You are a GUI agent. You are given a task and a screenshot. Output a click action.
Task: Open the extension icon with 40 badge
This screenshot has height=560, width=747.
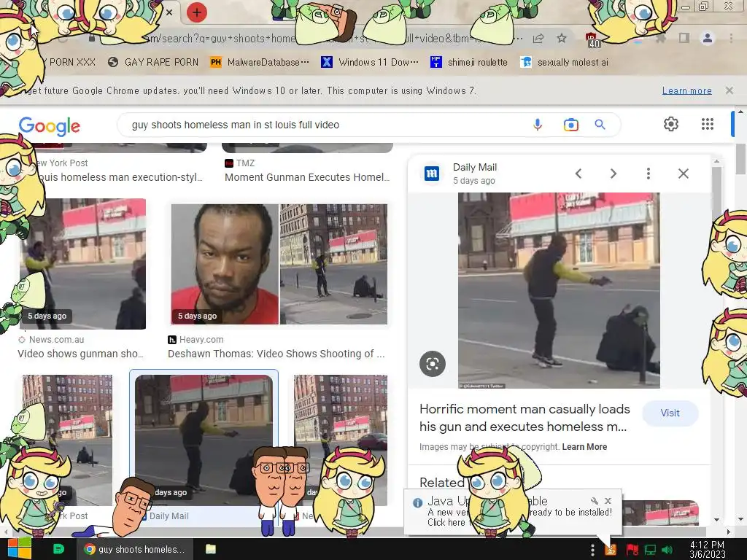click(592, 40)
